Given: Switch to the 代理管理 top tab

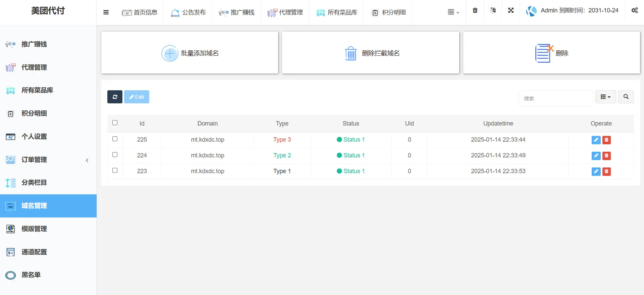Looking at the screenshot, I should coord(285,12).
